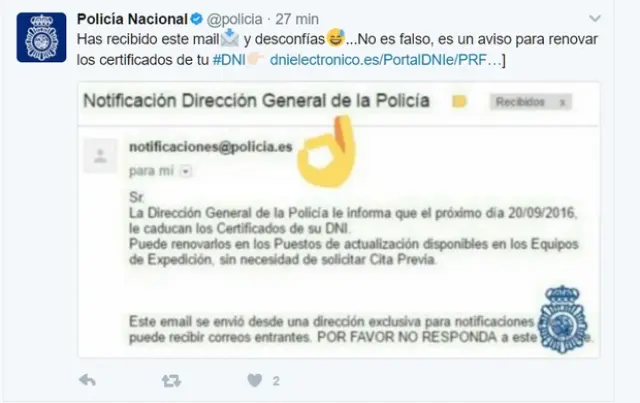640x403 pixels.
Task: Click the OK hand emoji sticker
Action: pos(326,151)
